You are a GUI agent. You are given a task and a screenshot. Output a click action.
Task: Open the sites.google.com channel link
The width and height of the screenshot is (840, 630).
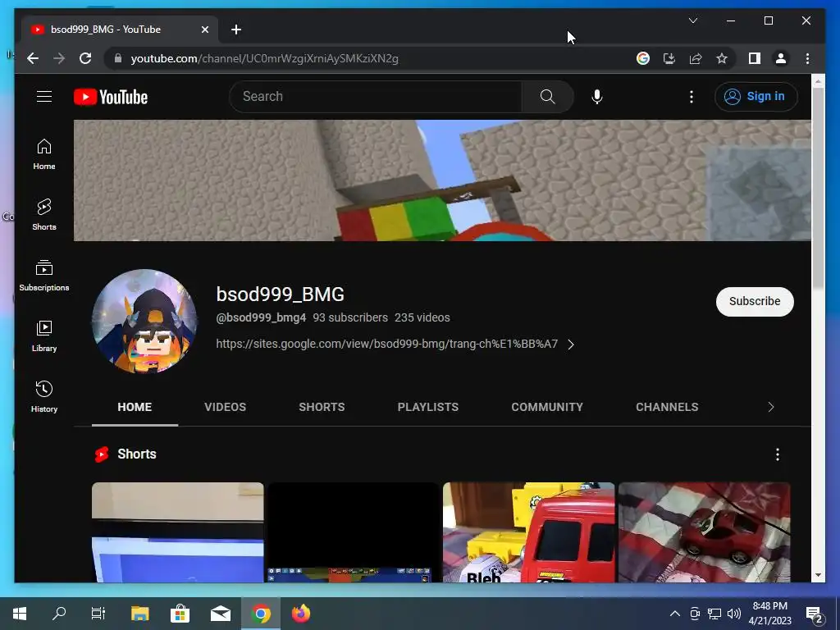coord(386,344)
